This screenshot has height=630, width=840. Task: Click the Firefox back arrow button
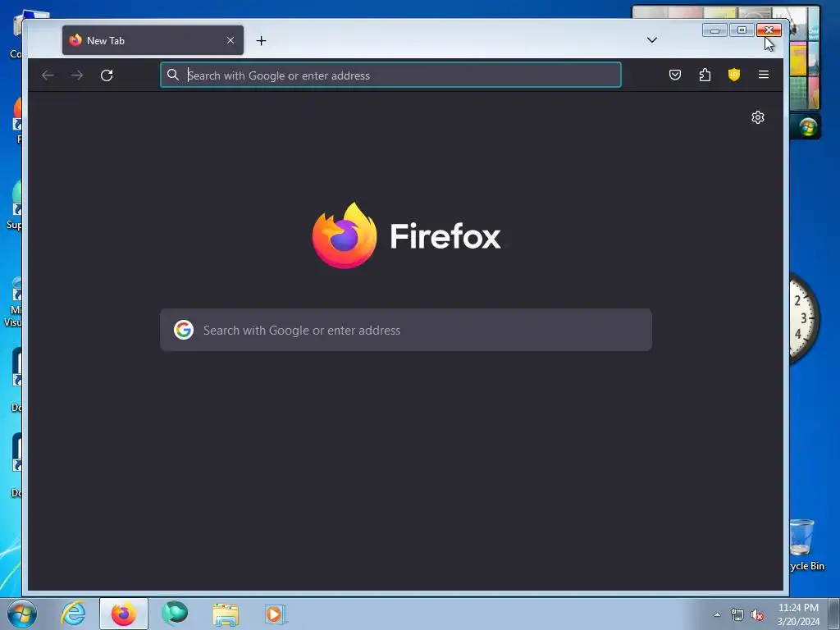48,75
